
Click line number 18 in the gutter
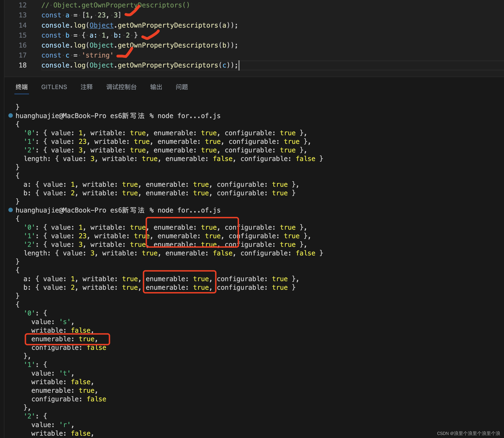click(x=23, y=65)
